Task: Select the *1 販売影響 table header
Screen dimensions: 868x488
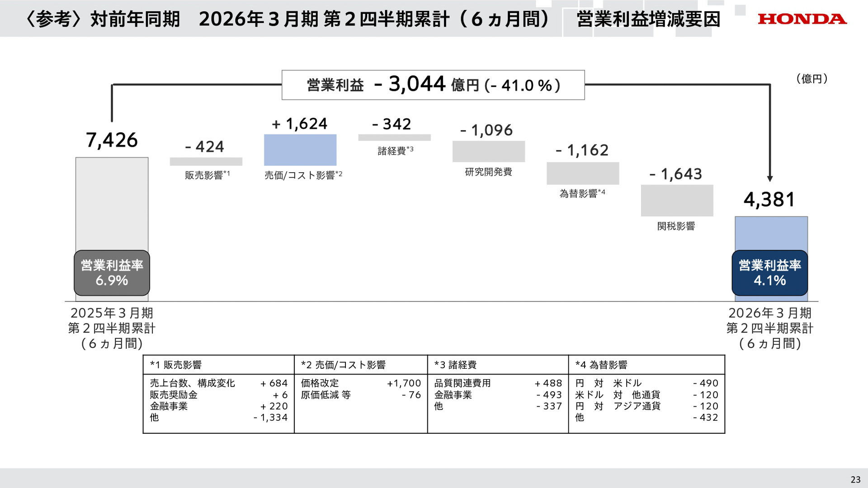Action: tap(177, 365)
